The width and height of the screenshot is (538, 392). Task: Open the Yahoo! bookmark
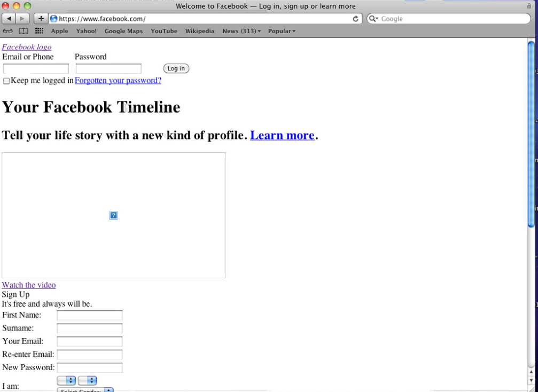click(x=86, y=31)
